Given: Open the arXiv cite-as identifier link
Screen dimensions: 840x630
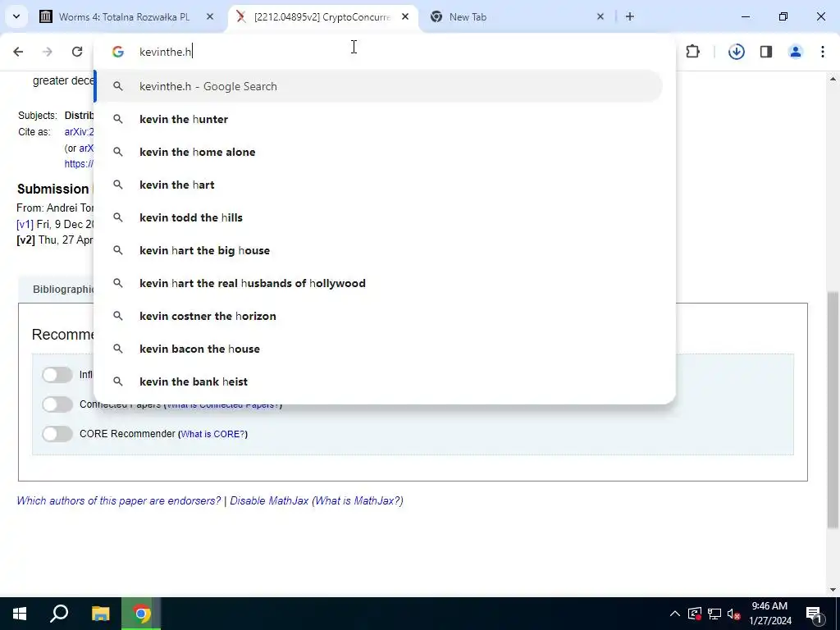Looking at the screenshot, I should tap(79, 132).
